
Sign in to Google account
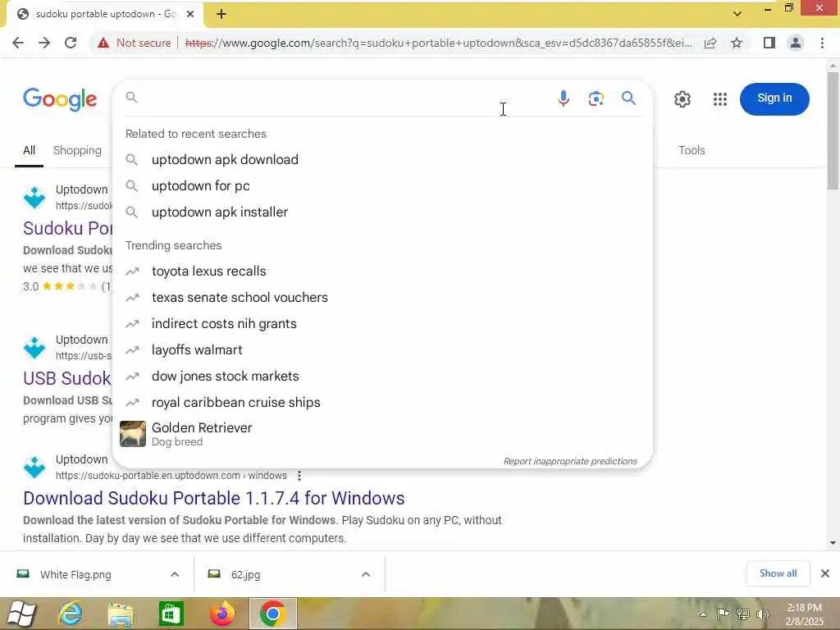point(774,98)
